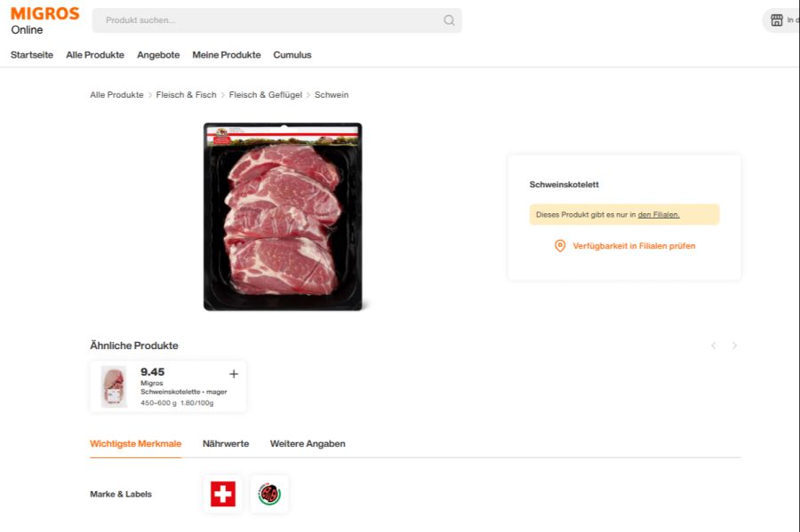Advance the Ähnliche Produkte carousel with right chevron
The width and height of the screenshot is (800, 532).
(734, 345)
